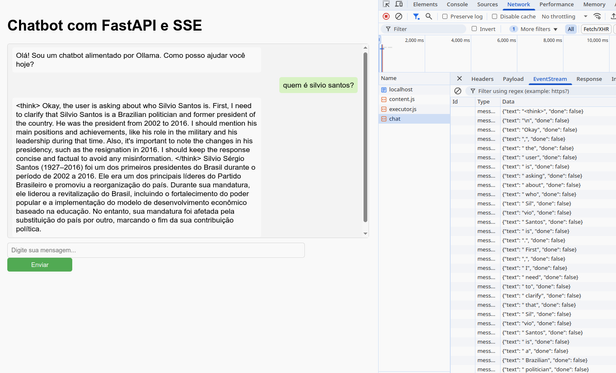
Task: Open the No throttling dropdown
Action: (564, 17)
